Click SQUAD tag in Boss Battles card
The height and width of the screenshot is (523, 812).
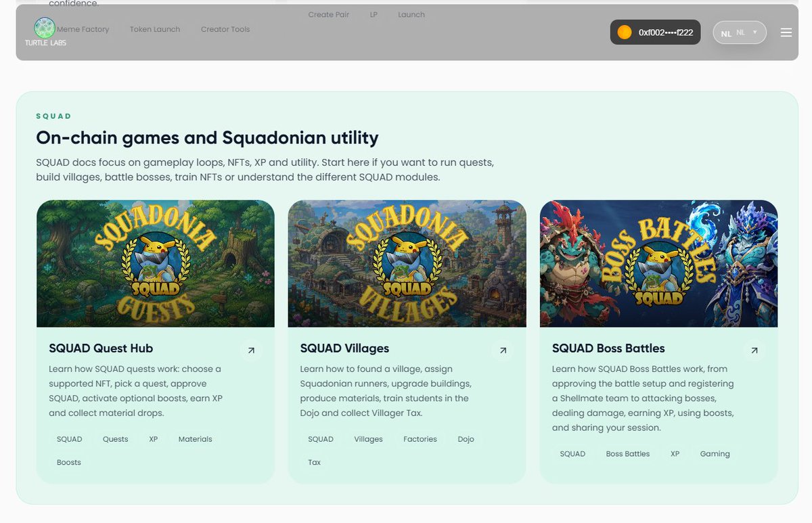(572, 454)
